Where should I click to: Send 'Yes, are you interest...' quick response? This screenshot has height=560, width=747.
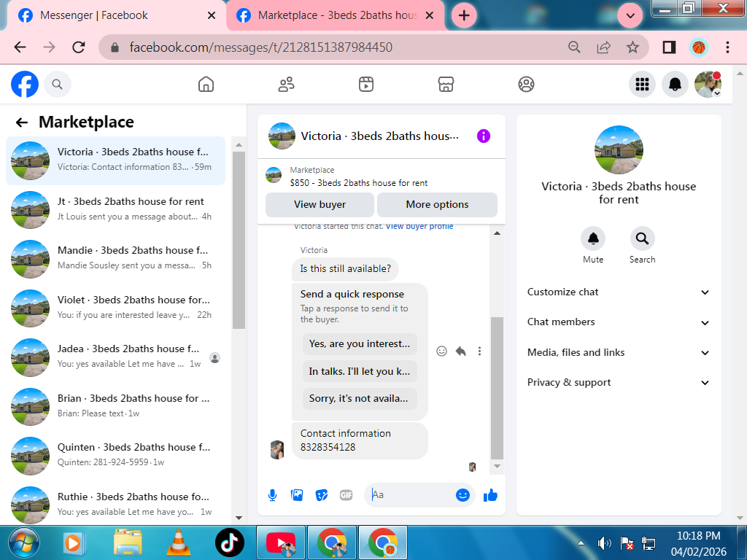click(x=360, y=344)
